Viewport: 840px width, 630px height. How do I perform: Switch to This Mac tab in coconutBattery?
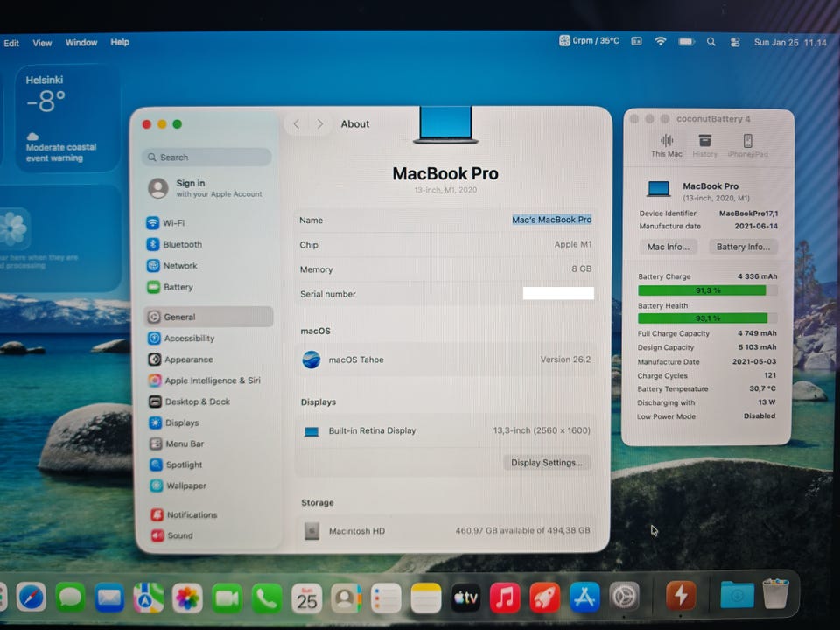pyautogui.click(x=667, y=146)
